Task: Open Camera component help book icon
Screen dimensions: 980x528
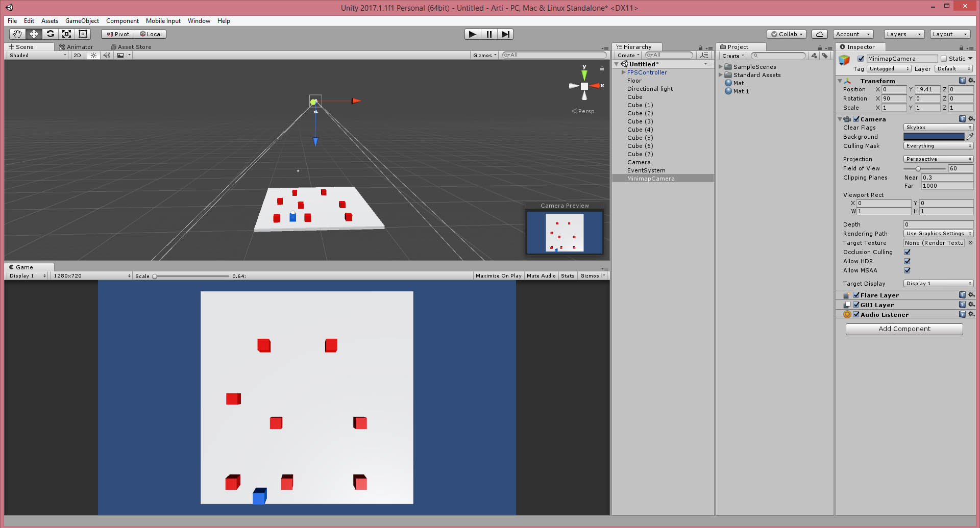Action: (962, 119)
